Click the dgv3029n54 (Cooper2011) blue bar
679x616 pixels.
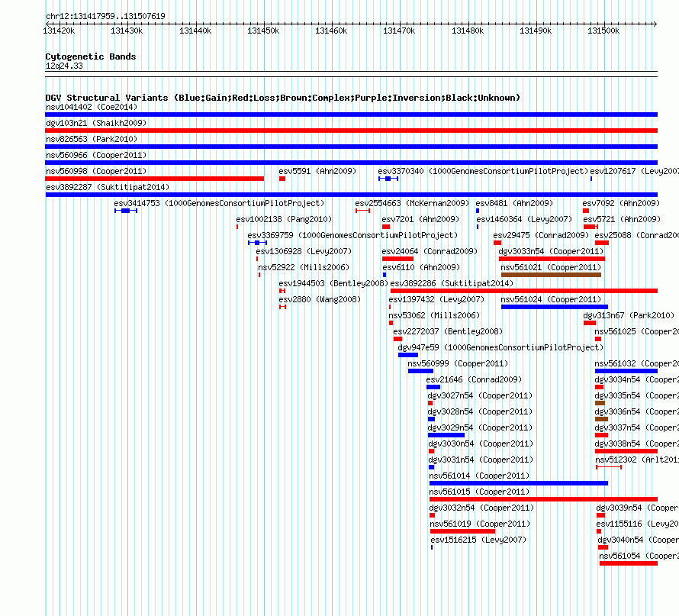446,435
